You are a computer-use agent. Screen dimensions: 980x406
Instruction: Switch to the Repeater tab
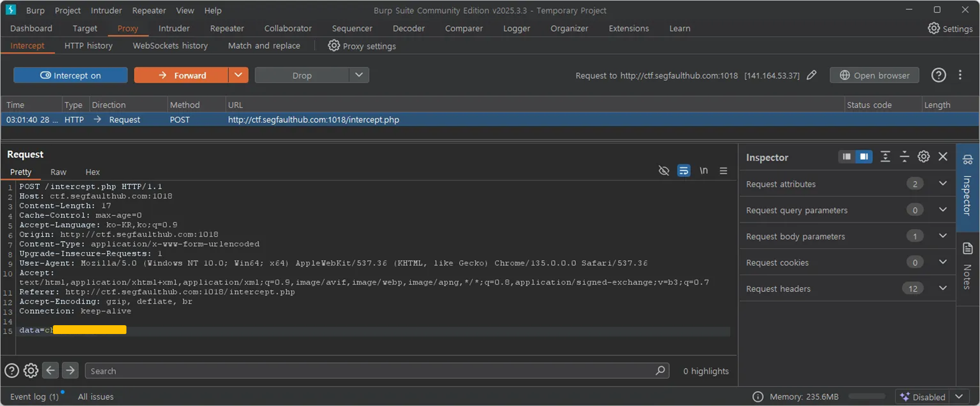[227, 28]
